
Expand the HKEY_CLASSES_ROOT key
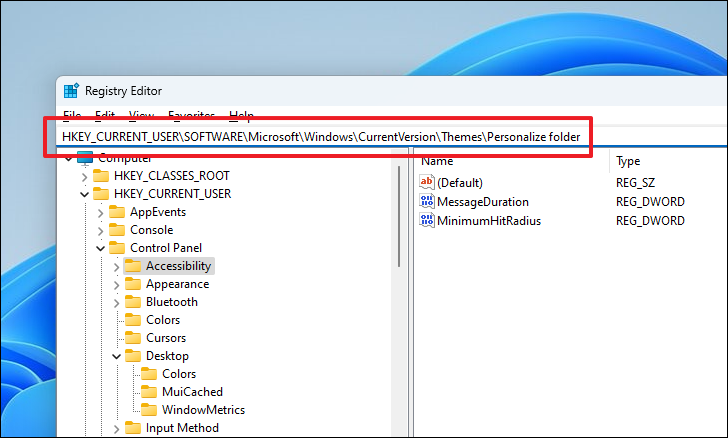[x=84, y=177]
